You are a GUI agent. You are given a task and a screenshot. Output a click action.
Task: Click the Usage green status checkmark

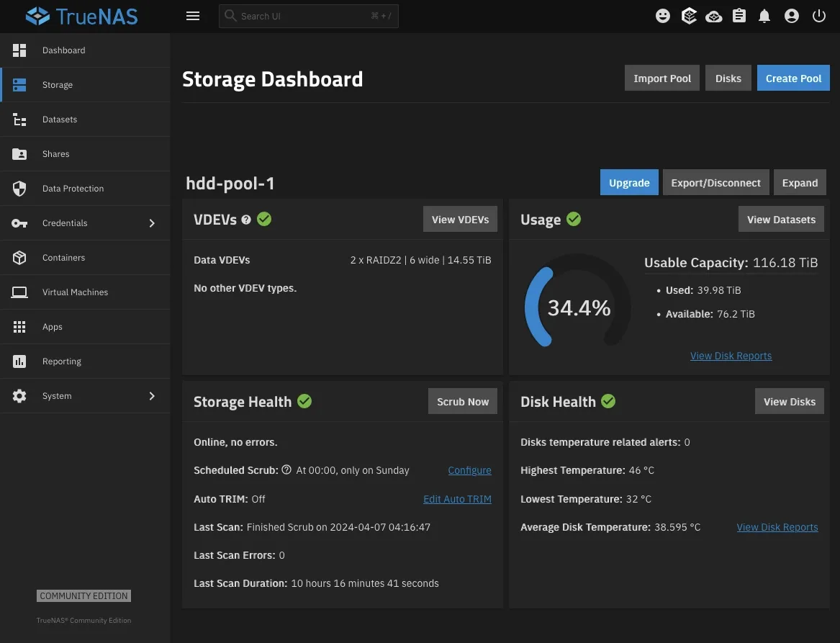tap(574, 219)
